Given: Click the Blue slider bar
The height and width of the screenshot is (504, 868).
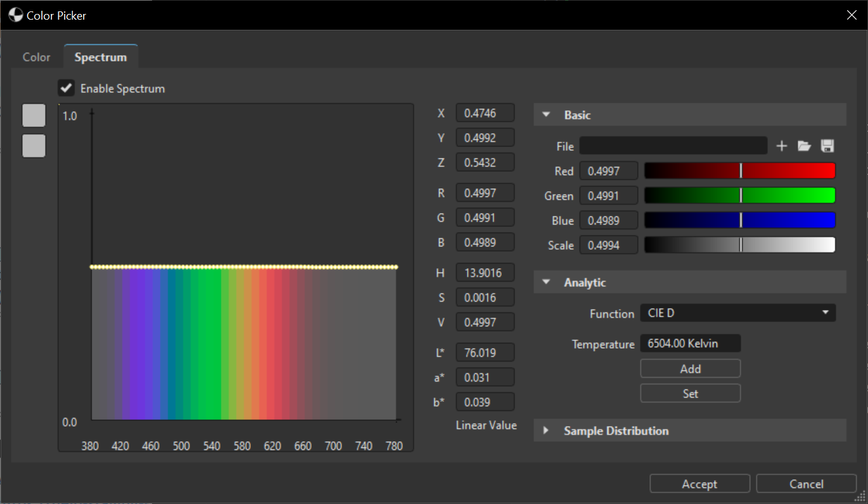Looking at the screenshot, I should pos(740,220).
